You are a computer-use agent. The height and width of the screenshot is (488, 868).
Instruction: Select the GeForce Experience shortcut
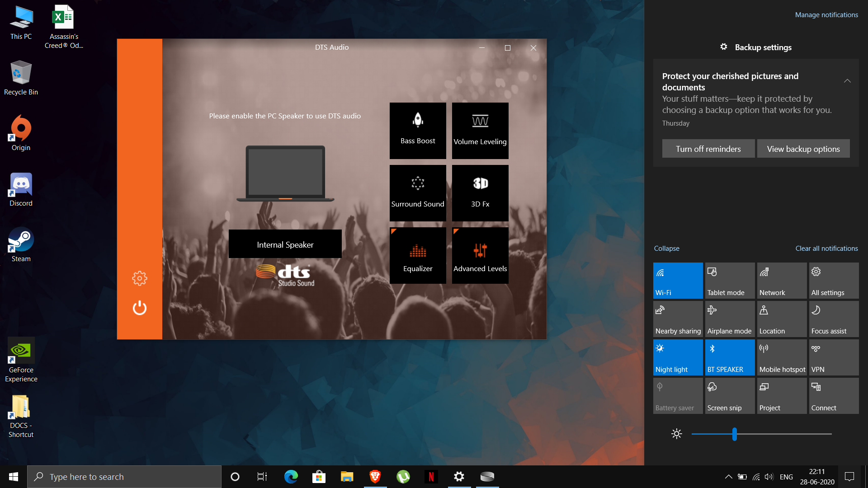pos(21,360)
